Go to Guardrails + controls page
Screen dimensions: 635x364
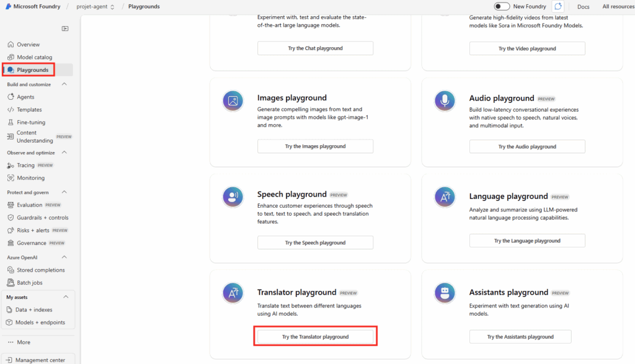click(42, 218)
